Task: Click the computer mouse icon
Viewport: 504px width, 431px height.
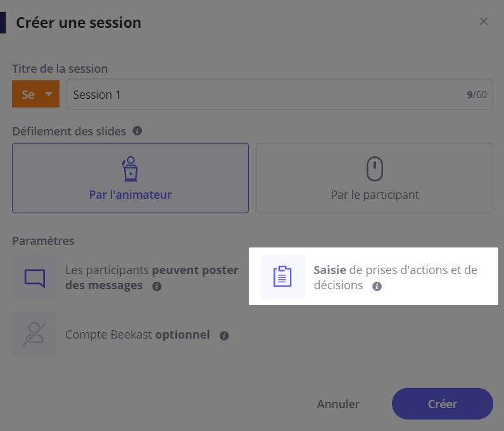Action: [x=375, y=168]
